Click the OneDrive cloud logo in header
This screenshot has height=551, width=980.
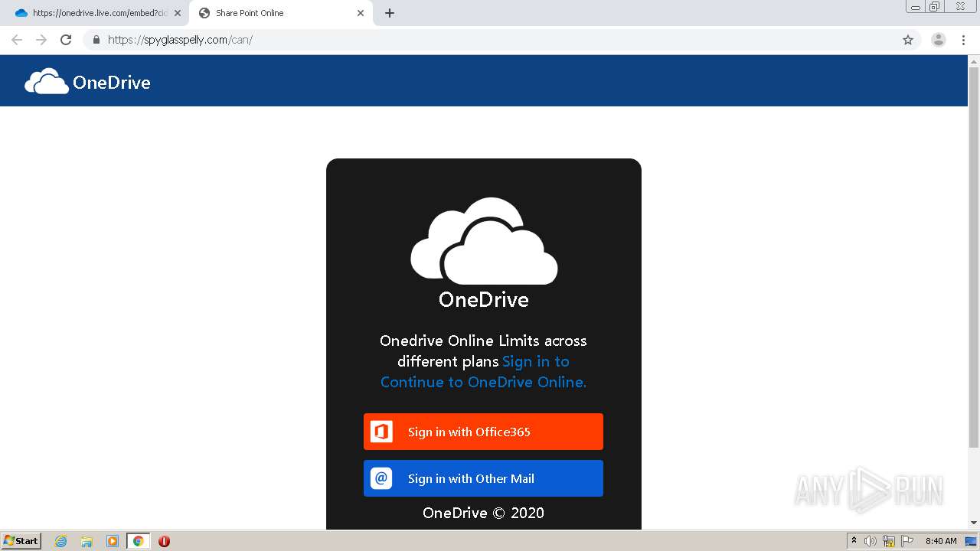coord(47,81)
